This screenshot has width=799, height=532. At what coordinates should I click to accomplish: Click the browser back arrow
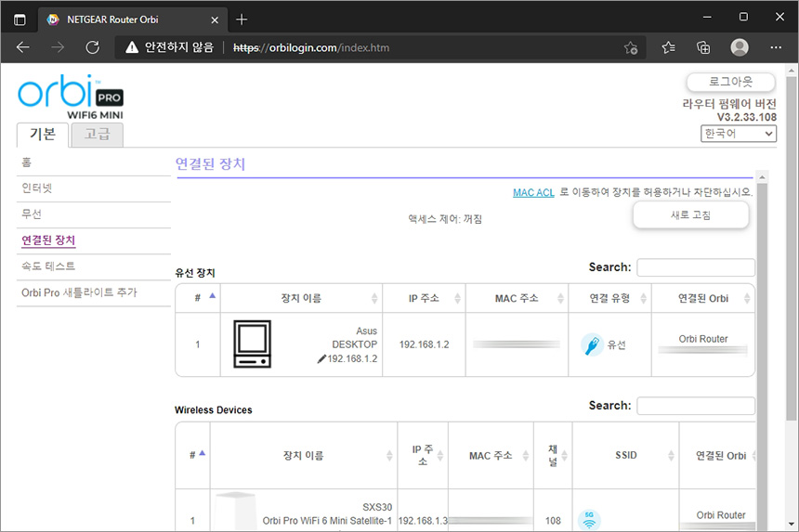[x=23, y=48]
